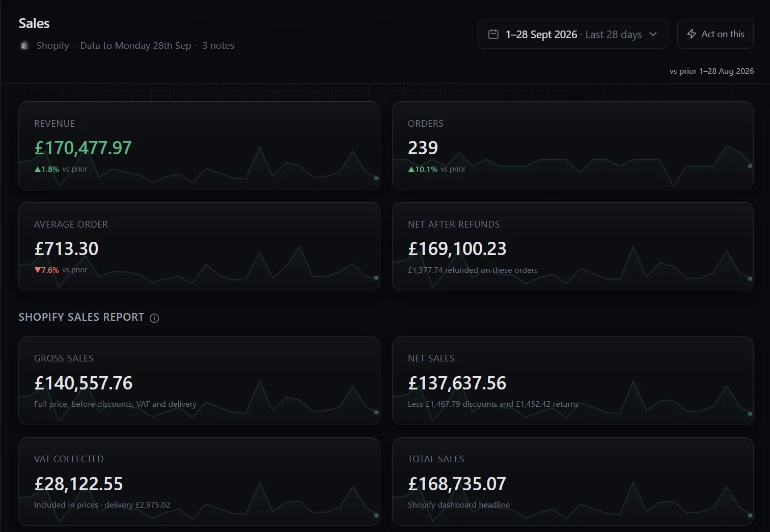The image size is (770, 532).
Task: Select the Net After Refunds card
Action: point(572,246)
